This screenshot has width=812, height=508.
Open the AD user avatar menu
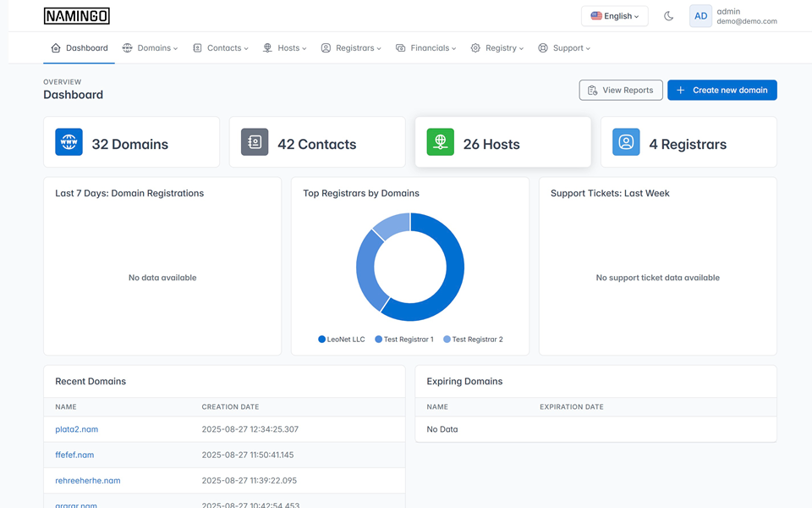click(700, 16)
